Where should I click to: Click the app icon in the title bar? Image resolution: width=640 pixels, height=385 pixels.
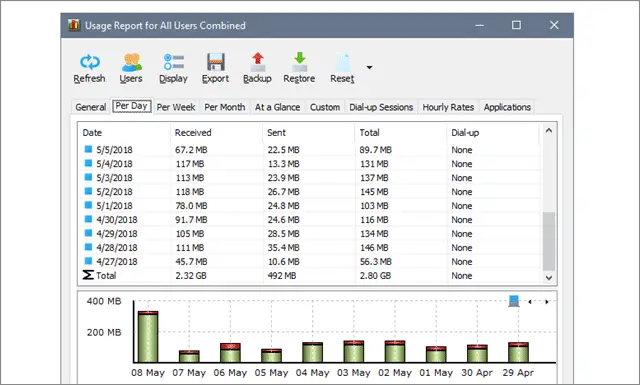pyautogui.click(x=74, y=25)
